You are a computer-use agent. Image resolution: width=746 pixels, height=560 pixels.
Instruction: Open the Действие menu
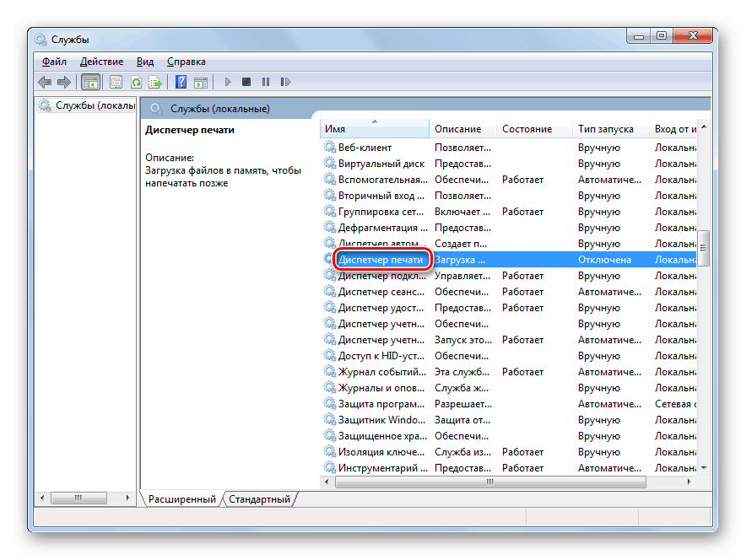101,61
